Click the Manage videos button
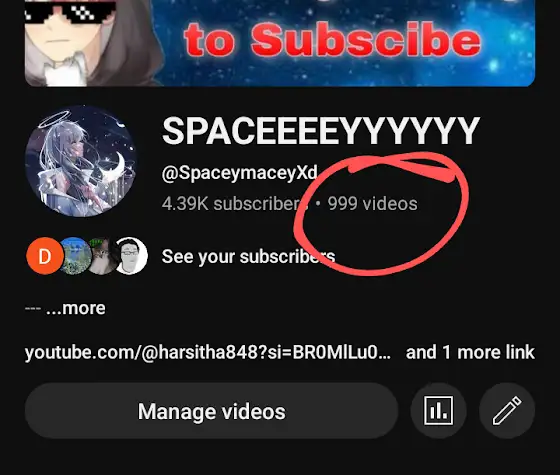Image resolution: width=560 pixels, height=475 pixels. pyautogui.click(x=211, y=411)
